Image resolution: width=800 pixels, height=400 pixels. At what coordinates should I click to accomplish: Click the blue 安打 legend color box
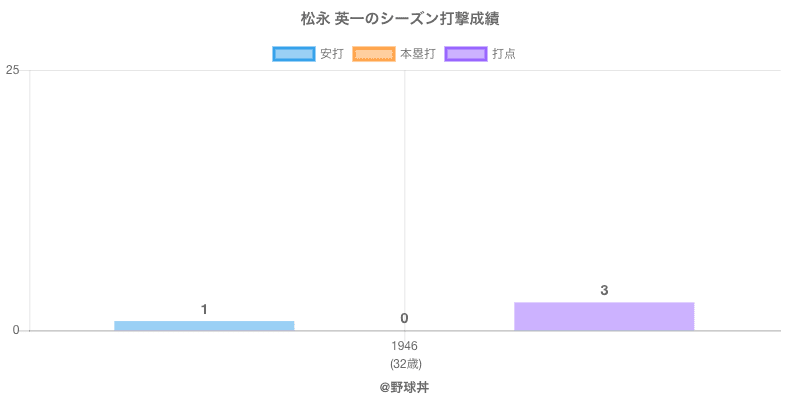[x=293, y=54]
